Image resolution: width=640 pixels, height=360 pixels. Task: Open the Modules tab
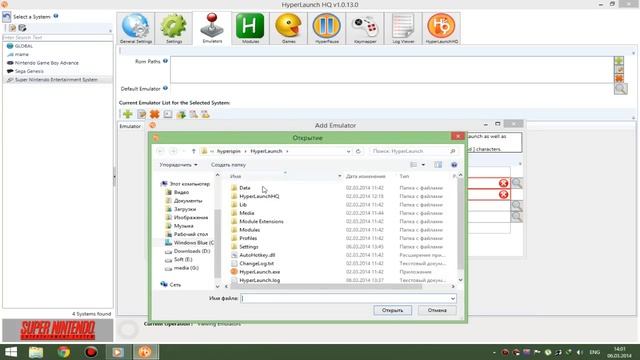point(250,28)
